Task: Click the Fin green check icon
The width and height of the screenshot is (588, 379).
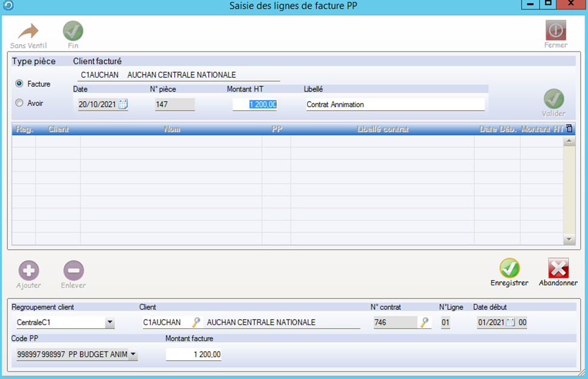Action: click(73, 31)
